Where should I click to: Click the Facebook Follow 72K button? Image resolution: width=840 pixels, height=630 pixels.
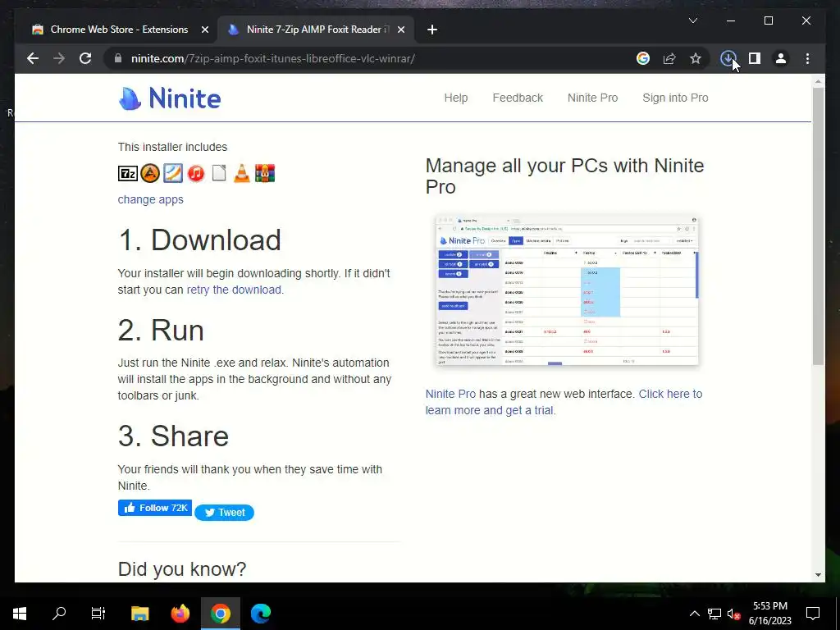pyautogui.click(x=155, y=508)
